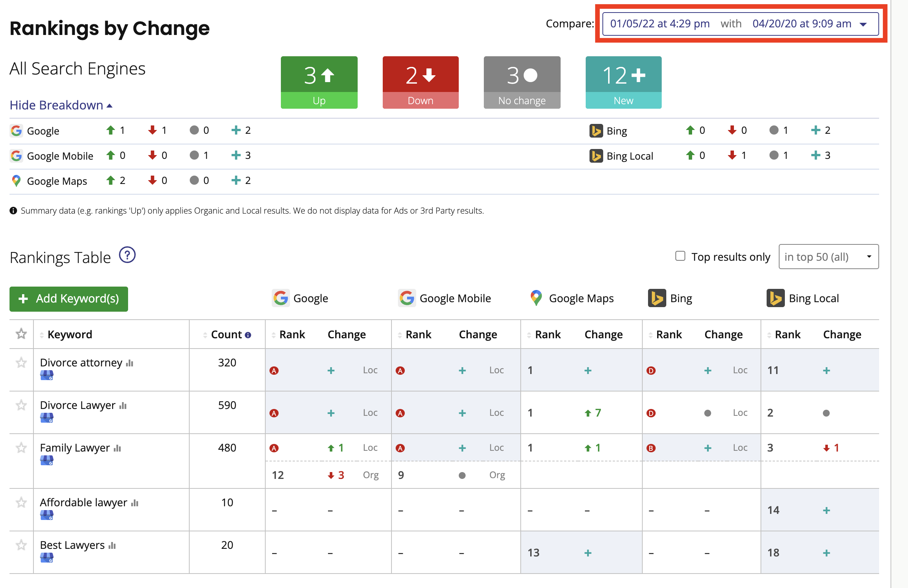Click the Rankings Table help question-mark icon
The width and height of the screenshot is (908, 588).
(127, 255)
